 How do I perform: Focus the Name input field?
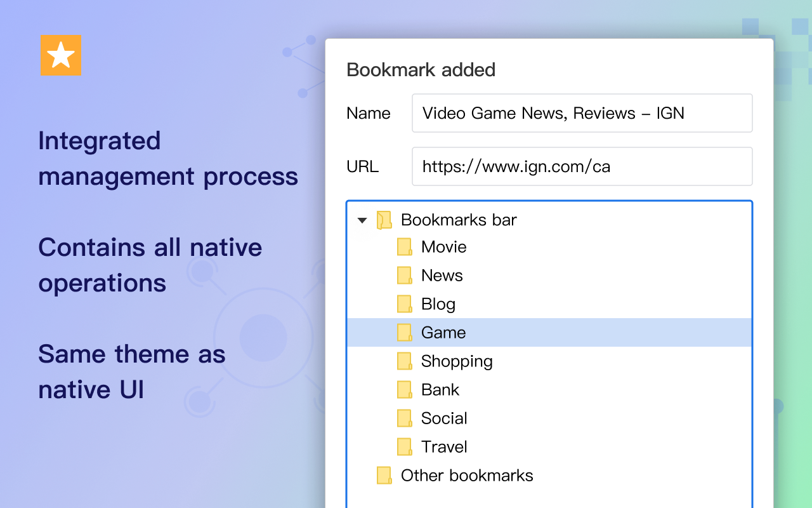click(x=582, y=113)
